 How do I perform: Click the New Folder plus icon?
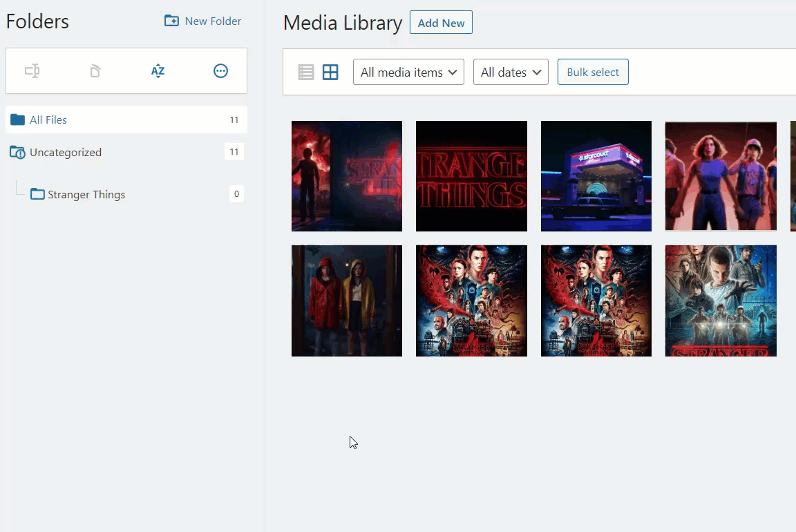[171, 21]
